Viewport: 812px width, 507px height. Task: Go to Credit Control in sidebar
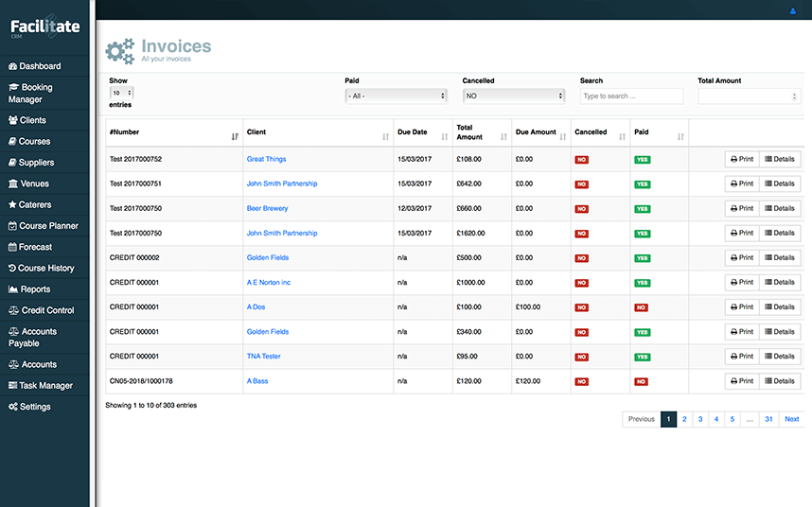pyautogui.click(x=46, y=310)
